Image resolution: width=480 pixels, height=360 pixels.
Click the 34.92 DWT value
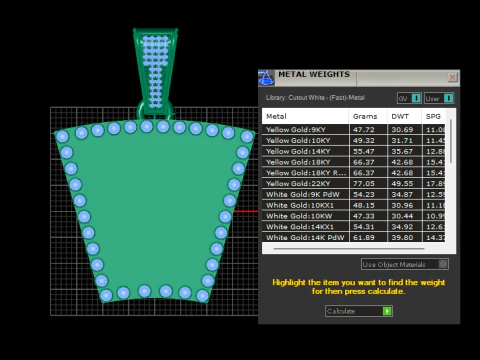(x=402, y=227)
